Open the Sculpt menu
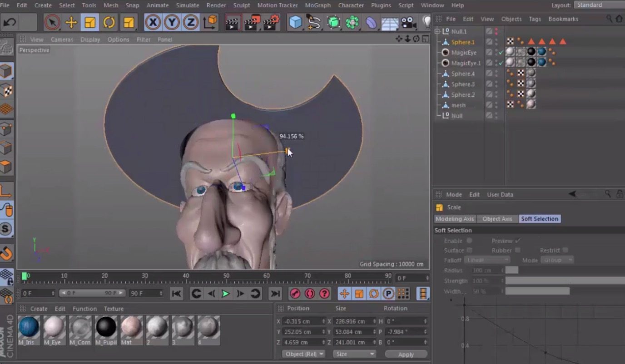625x364 pixels. point(242,5)
